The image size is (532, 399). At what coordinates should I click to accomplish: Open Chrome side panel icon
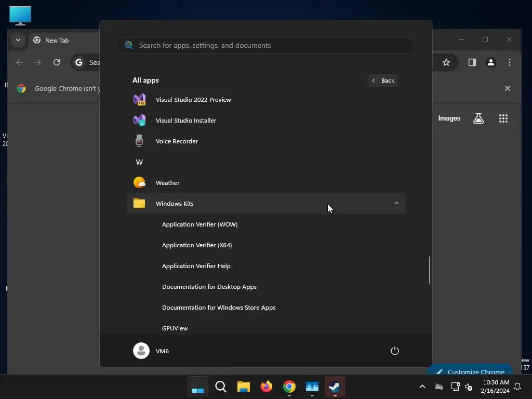[472, 62]
